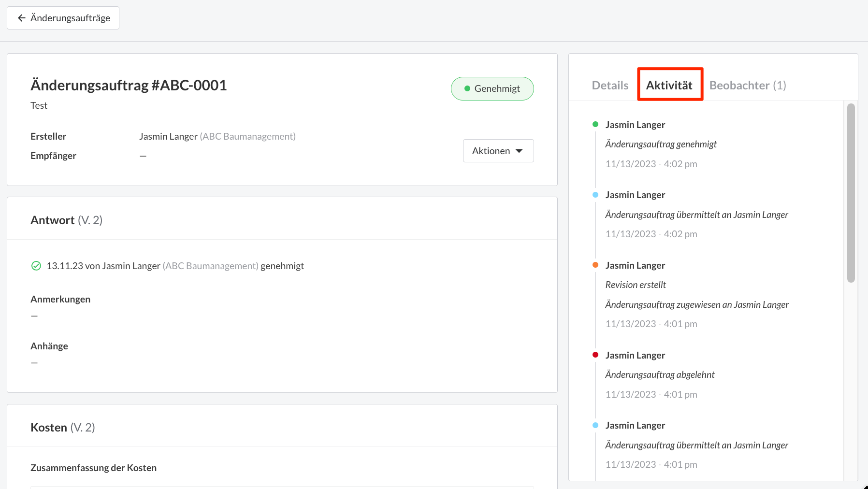Open the Beobachter (1) tab
Viewport: 868px width, 489px height.
(x=747, y=86)
